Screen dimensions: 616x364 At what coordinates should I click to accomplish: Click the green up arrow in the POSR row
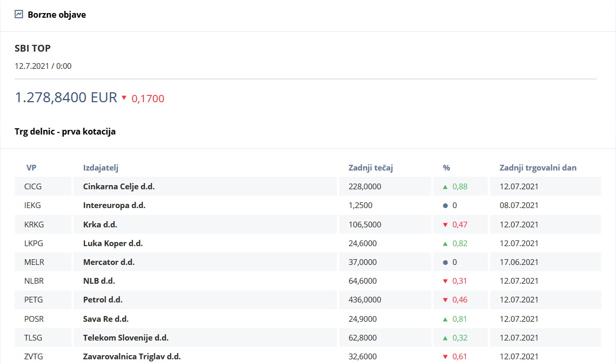pos(445,319)
